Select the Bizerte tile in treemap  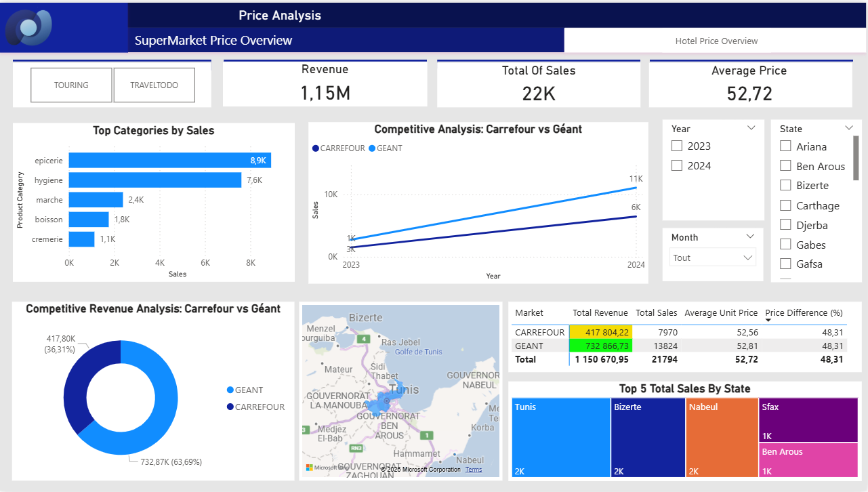click(648, 438)
